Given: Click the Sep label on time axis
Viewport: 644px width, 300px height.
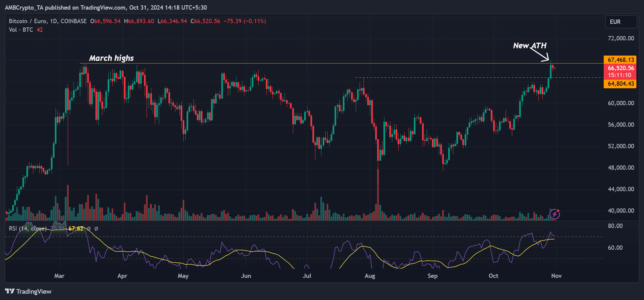Looking at the screenshot, I should click(x=433, y=276).
